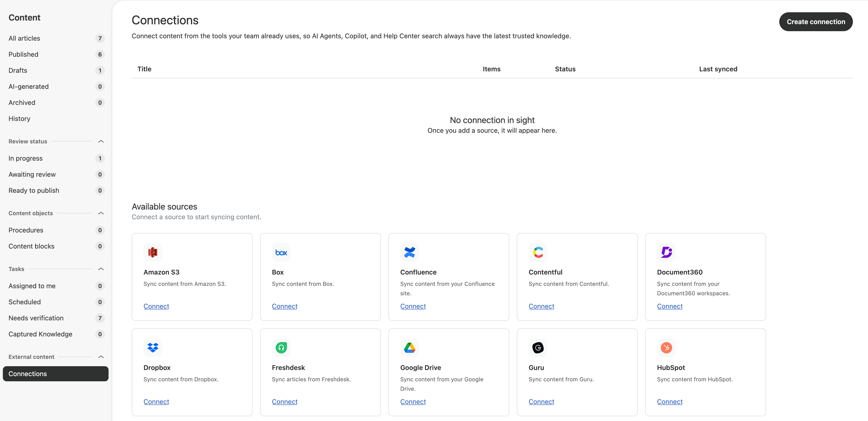868x421 pixels.
Task: Select Awaiting review filter
Action: click(56, 174)
